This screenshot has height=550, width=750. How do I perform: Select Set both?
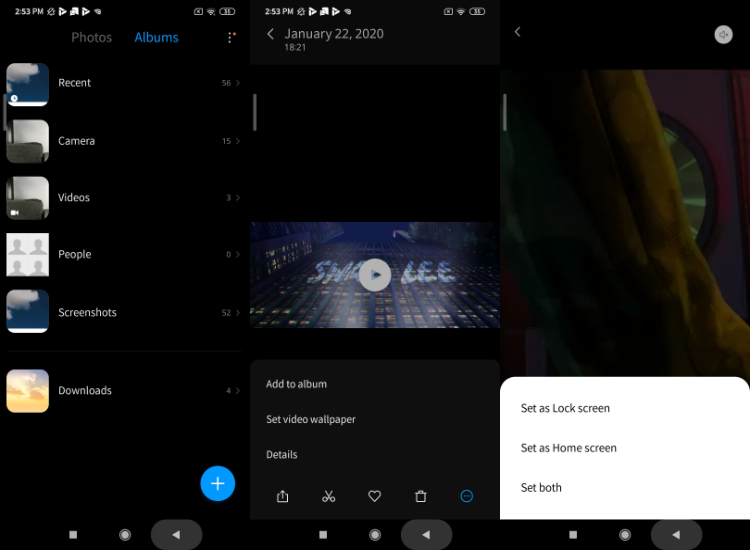tap(541, 488)
